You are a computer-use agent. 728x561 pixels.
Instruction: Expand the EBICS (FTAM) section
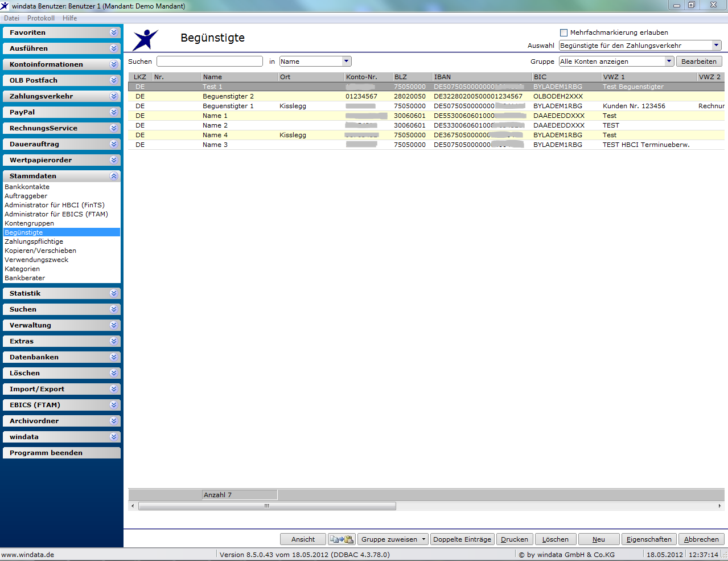62,405
